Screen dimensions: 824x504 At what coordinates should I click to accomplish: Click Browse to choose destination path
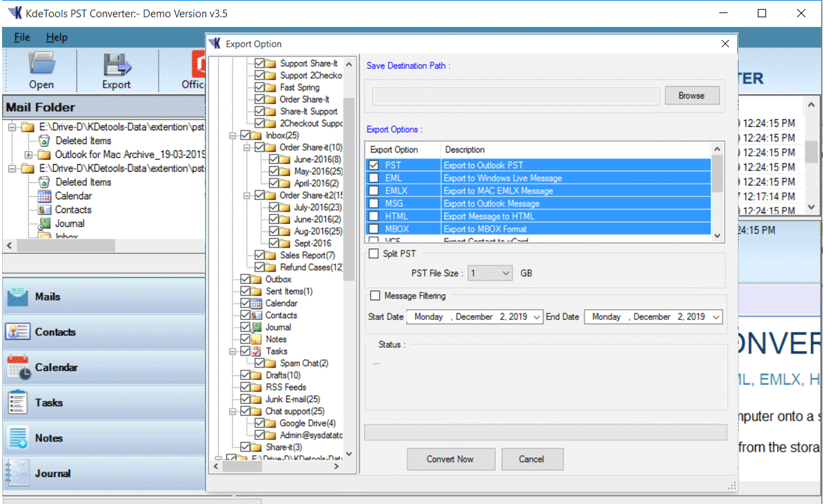tap(692, 95)
